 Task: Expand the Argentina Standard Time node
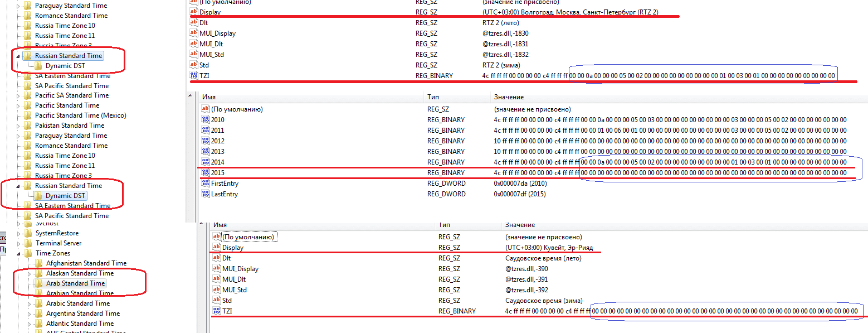30,313
